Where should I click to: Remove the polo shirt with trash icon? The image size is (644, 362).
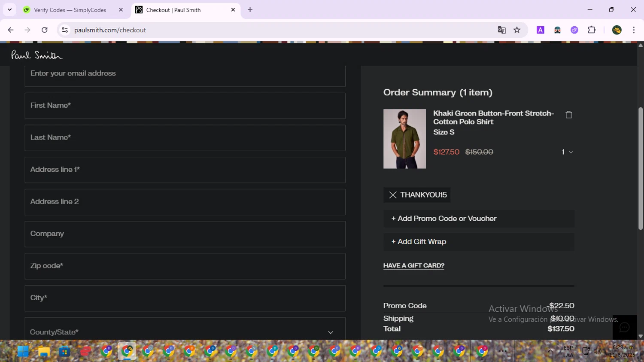(x=568, y=115)
